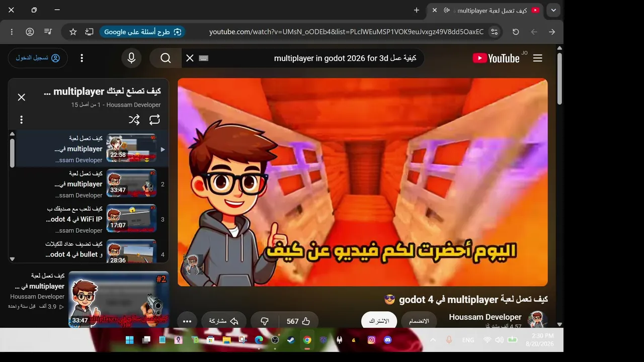View site information in the address bar
644x362 pixels.
click(495, 32)
